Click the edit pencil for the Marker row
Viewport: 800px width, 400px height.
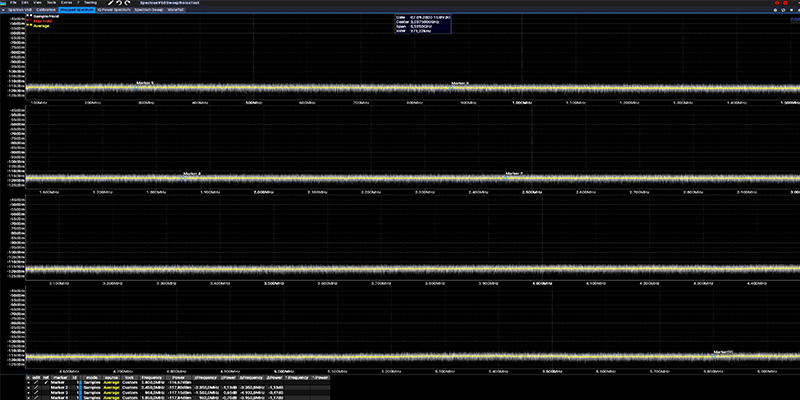(x=36, y=382)
